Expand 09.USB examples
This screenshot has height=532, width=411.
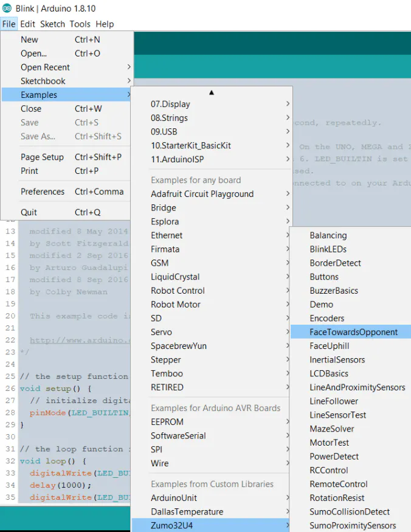[x=212, y=132]
